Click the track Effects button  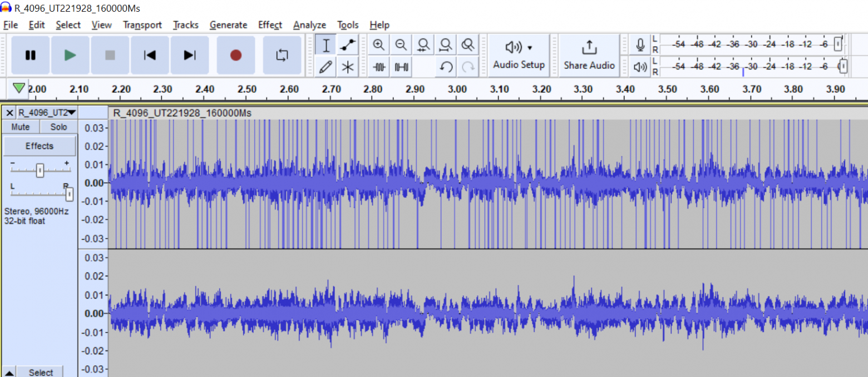(40, 146)
